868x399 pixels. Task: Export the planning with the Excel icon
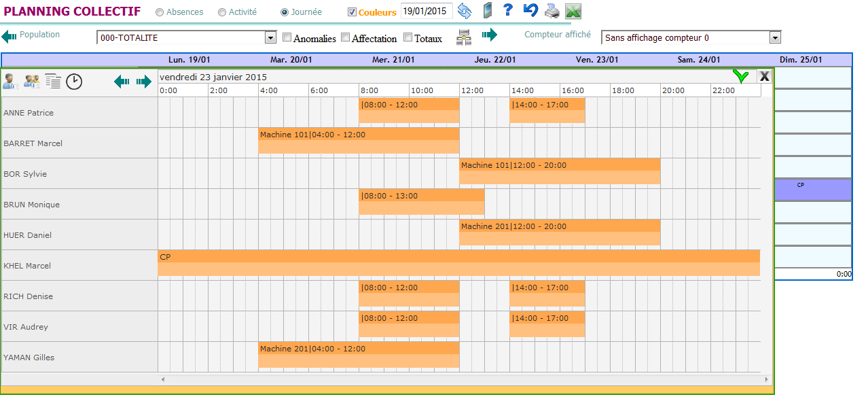point(573,11)
